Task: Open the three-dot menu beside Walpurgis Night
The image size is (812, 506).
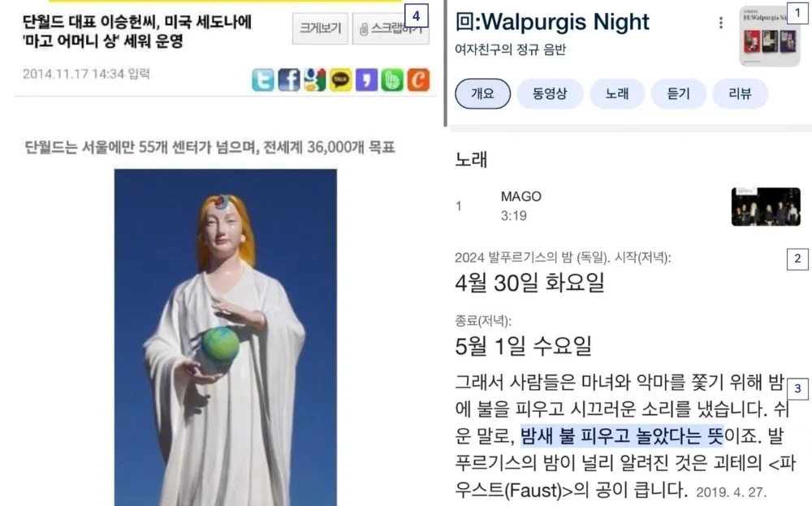Action: 721,23
